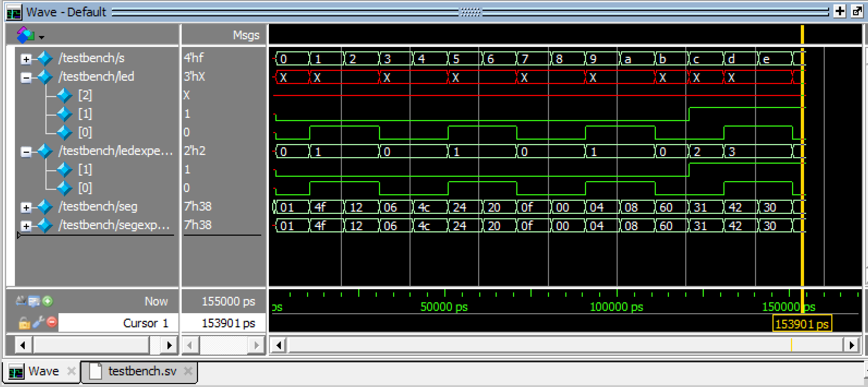Collapse the /testbench/led signal group
Viewport: 868px width, 387px height.
click(x=26, y=77)
